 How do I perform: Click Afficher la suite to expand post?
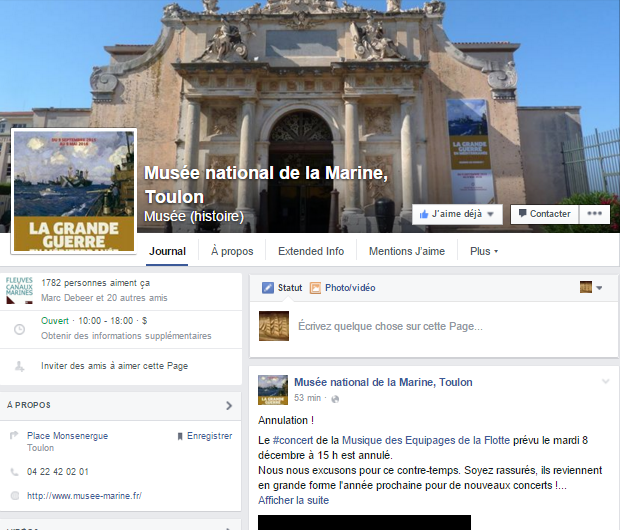click(x=293, y=500)
